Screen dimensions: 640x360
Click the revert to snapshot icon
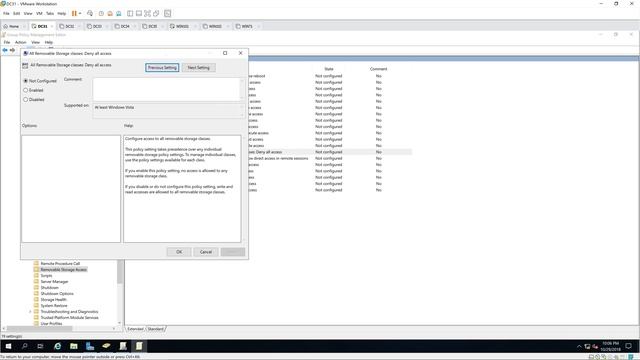click(x=110, y=13)
